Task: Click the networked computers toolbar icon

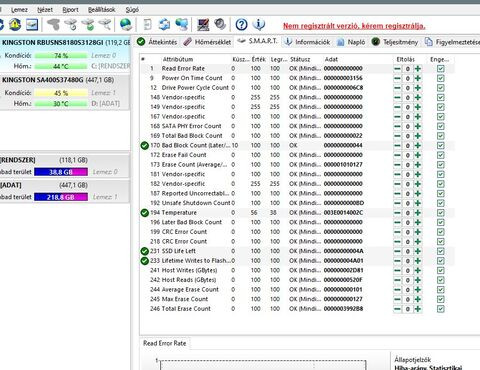Action: (182, 25)
